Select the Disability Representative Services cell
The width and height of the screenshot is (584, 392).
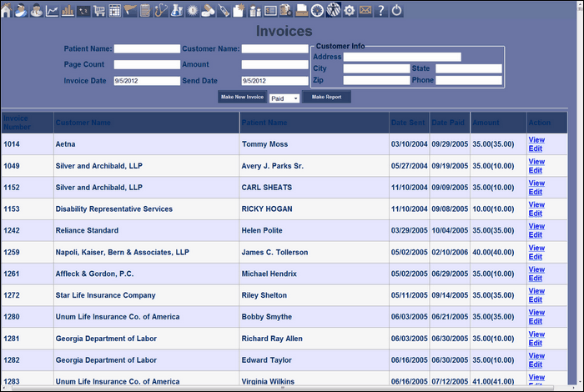[146, 209]
